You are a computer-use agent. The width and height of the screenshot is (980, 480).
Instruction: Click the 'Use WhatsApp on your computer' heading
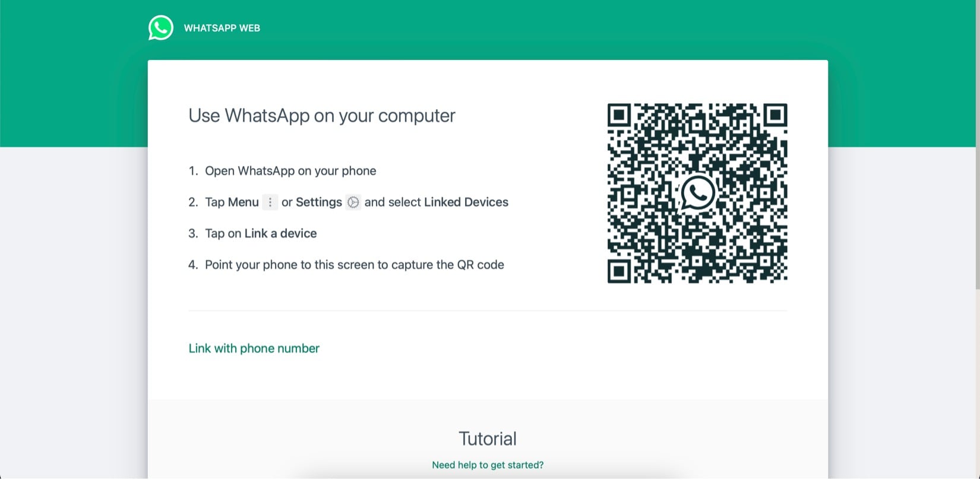click(x=322, y=115)
